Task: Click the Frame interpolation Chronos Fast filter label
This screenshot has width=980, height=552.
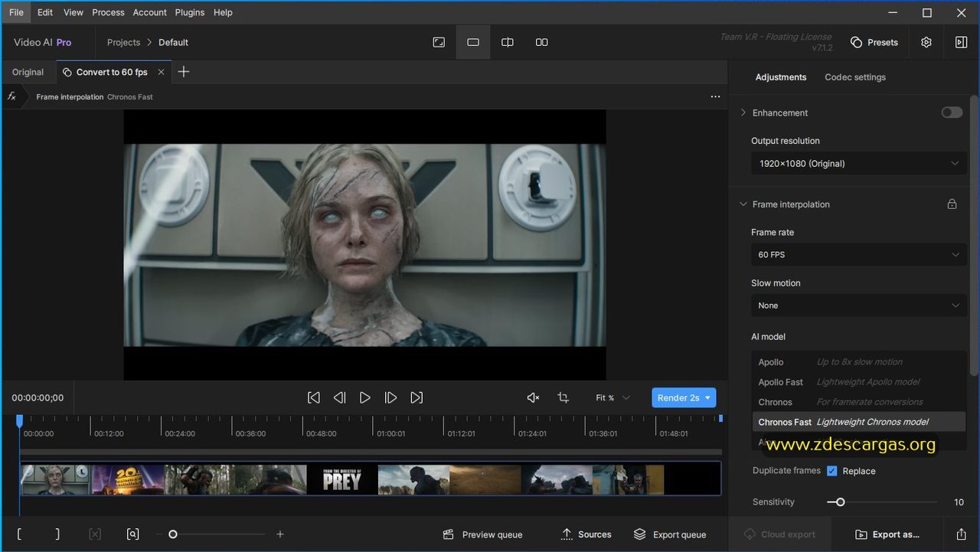Action: [x=94, y=97]
